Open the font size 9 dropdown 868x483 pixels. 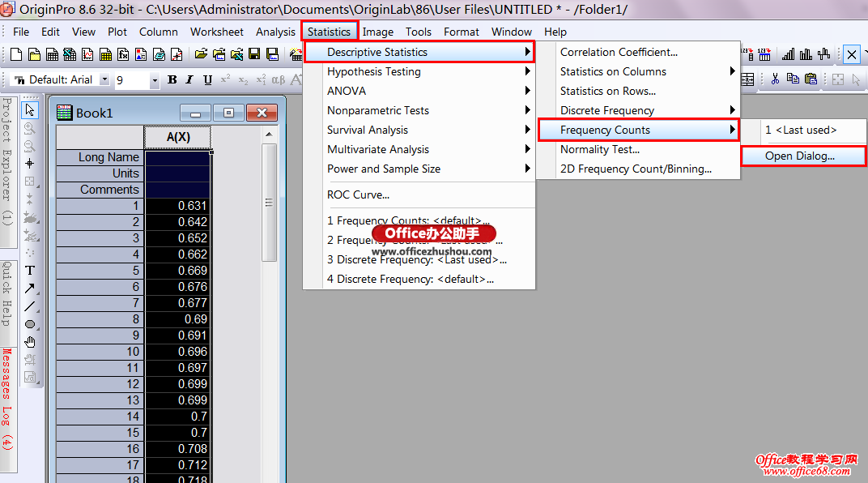tap(155, 80)
